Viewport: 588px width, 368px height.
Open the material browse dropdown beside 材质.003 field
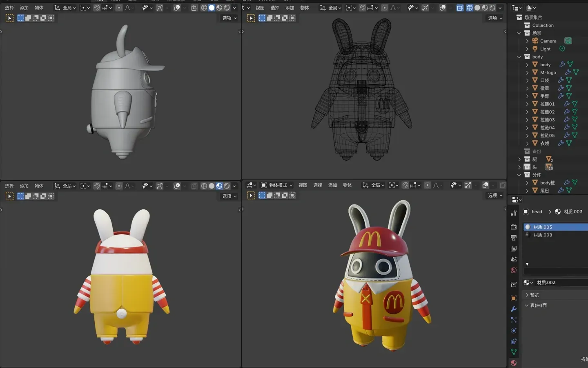click(528, 283)
